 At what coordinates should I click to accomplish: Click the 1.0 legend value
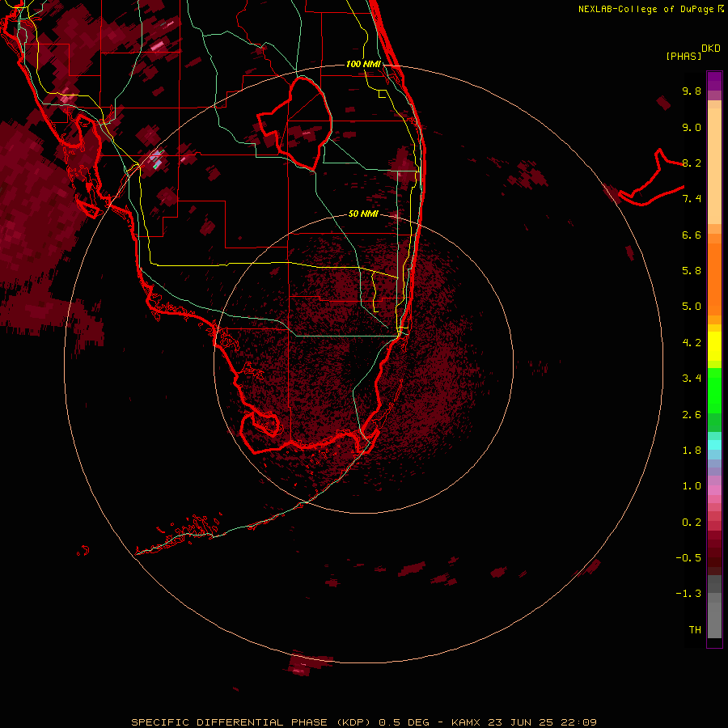pyautogui.click(x=692, y=486)
